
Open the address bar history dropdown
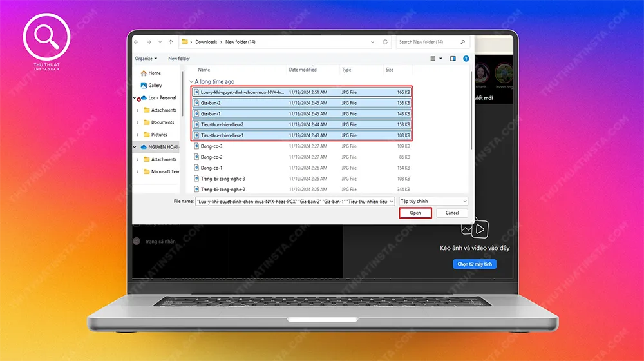click(372, 42)
